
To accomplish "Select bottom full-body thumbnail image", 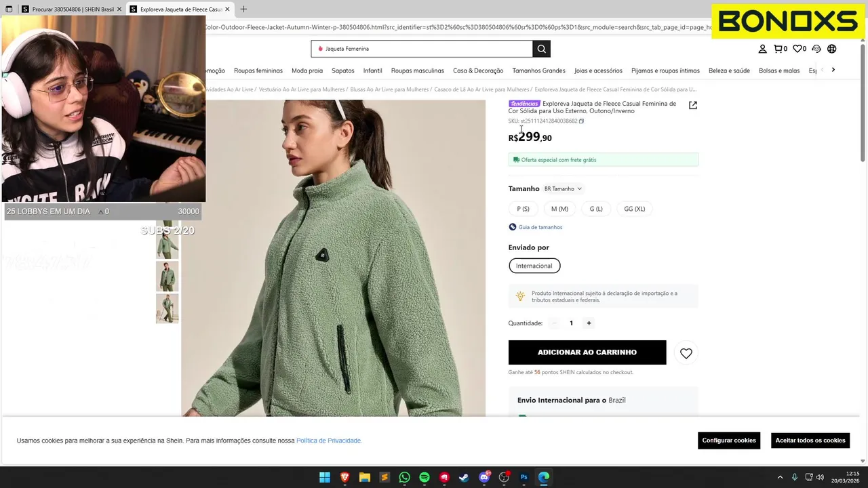I will [167, 308].
